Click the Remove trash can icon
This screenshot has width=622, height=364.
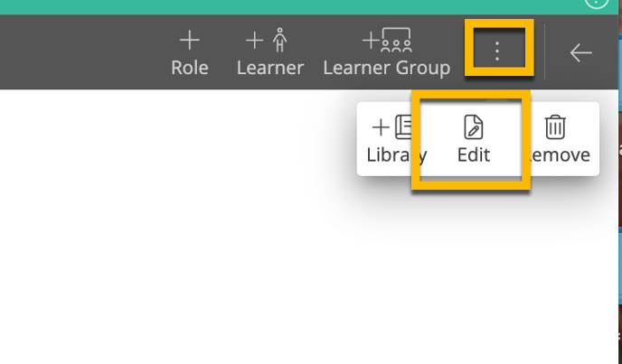click(555, 126)
